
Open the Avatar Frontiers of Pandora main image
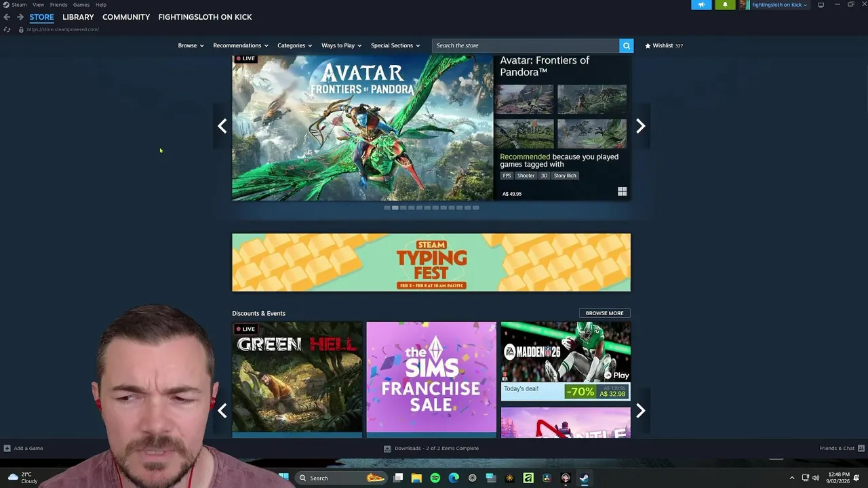tap(362, 127)
